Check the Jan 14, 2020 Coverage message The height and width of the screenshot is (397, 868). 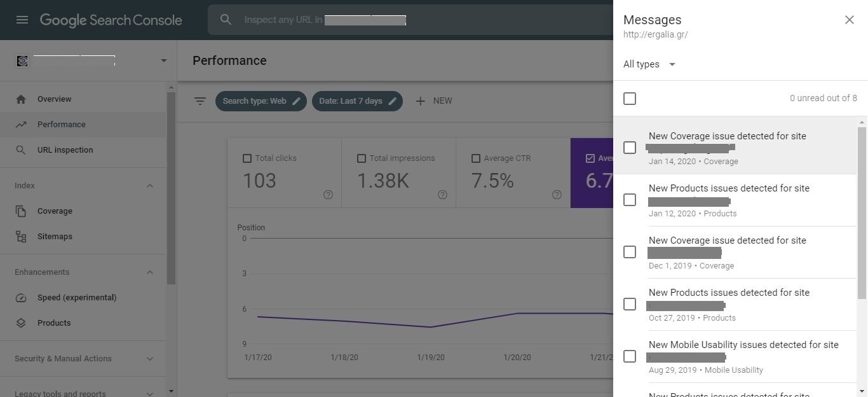630,148
